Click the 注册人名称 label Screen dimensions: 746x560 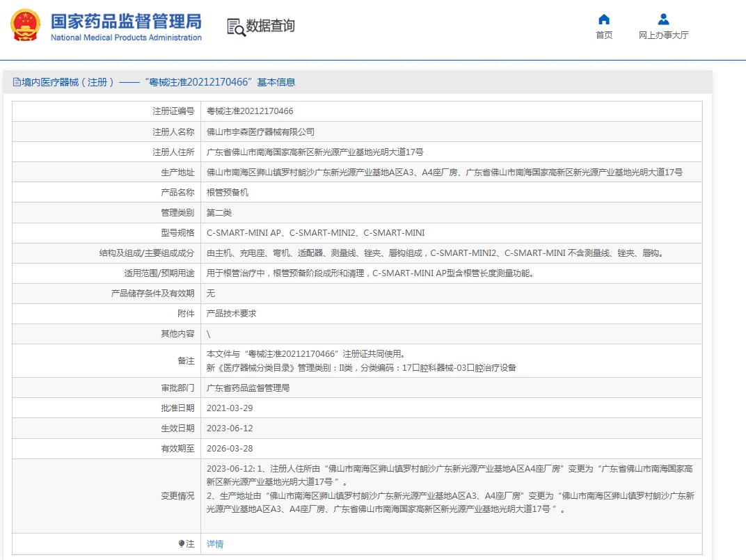pyautogui.click(x=173, y=131)
